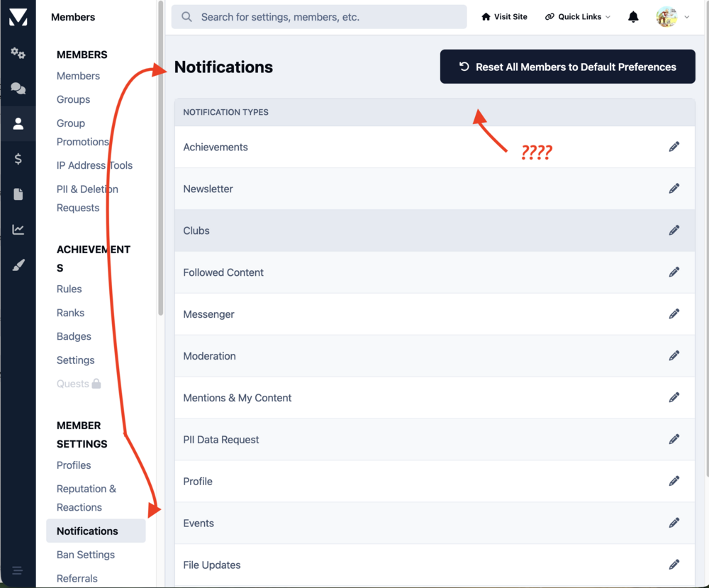Toggle the hamburger menu icon at sidebar bottom
The height and width of the screenshot is (588, 709).
18,570
